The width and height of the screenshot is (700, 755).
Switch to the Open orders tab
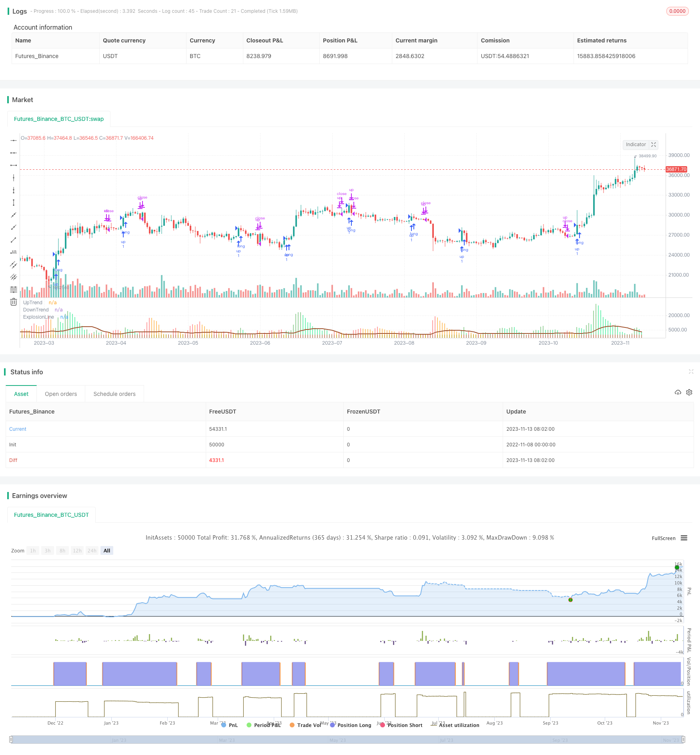61,394
